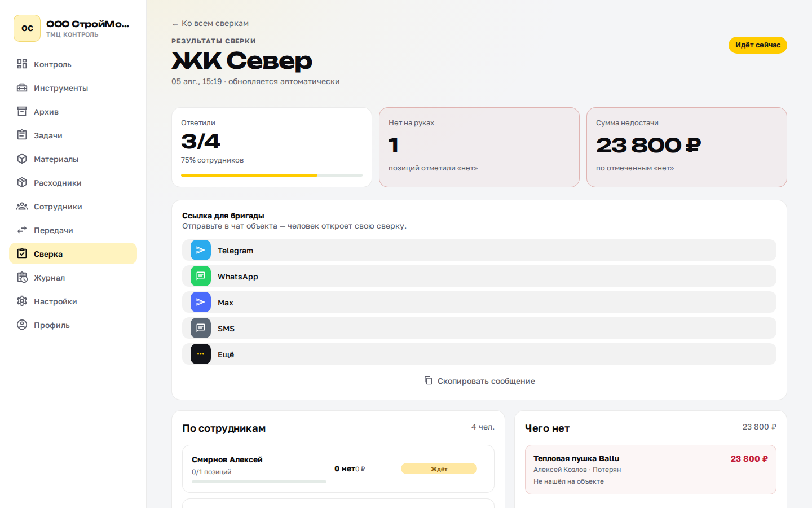Image resolution: width=812 pixels, height=508 pixels.
Task: Go to the Профиль page
Action: pyautogui.click(x=73, y=325)
